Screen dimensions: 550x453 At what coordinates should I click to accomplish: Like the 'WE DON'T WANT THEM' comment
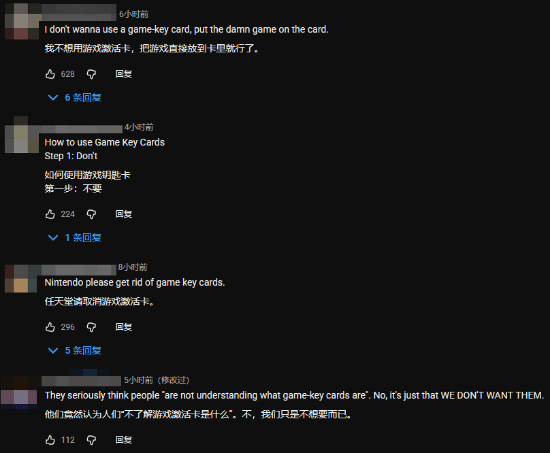pyautogui.click(x=50, y=440)
